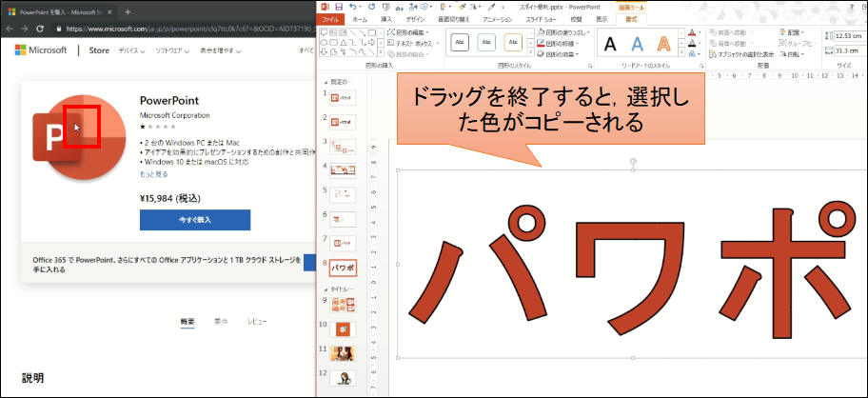
Task: Select the rounded rectangle shape
Action: [x=334, y=43]
